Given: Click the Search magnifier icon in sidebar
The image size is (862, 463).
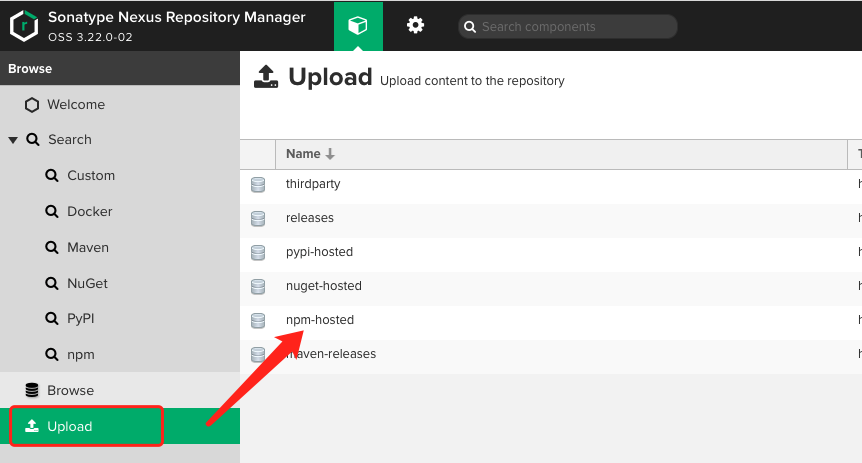Looking at the screenshot, I should [33, 140].
